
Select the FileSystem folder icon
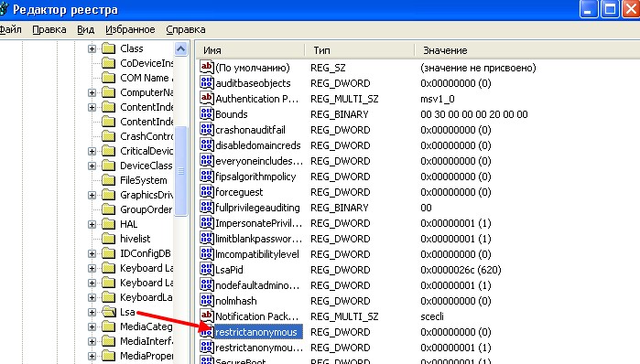[108, 180]
